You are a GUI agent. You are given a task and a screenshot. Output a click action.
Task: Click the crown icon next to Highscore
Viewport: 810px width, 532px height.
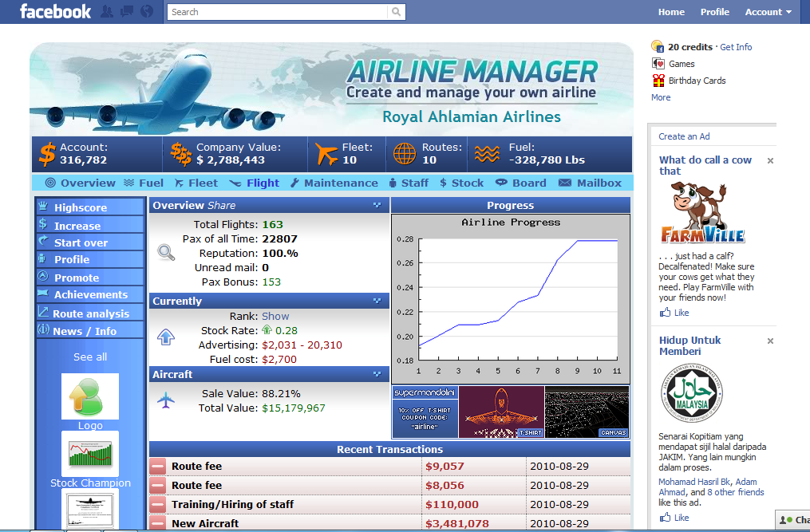click(44, 207)
